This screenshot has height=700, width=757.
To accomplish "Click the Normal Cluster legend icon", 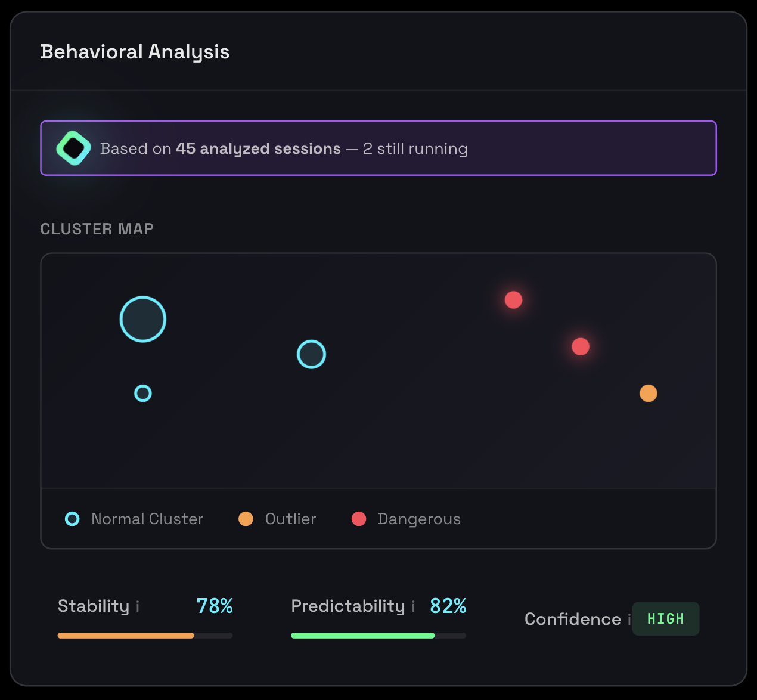I will click(x=72, y=519).
